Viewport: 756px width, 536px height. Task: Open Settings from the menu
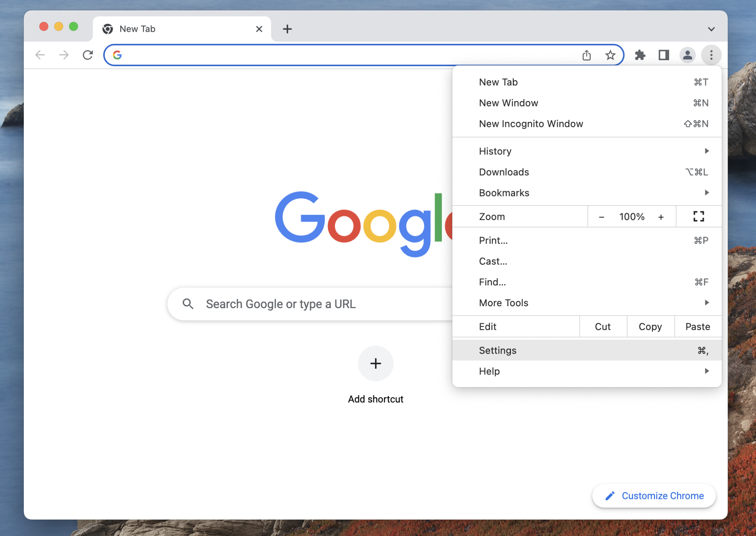coord(587,351)
